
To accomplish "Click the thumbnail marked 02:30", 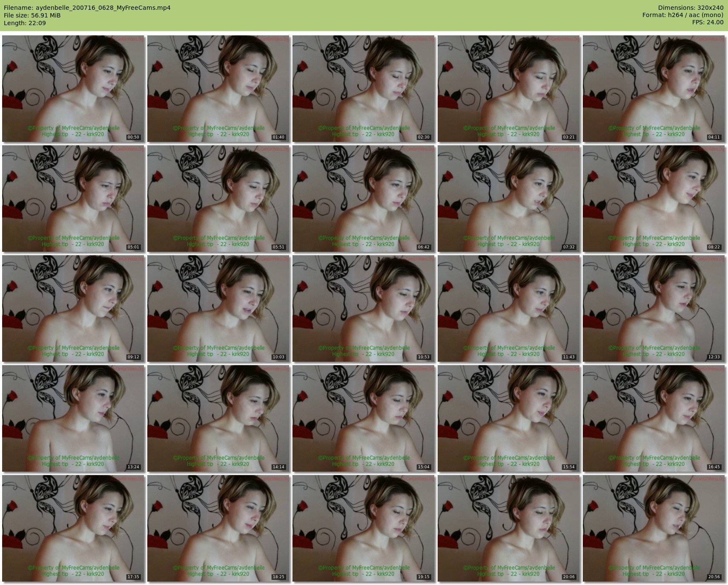I will 364,89.
